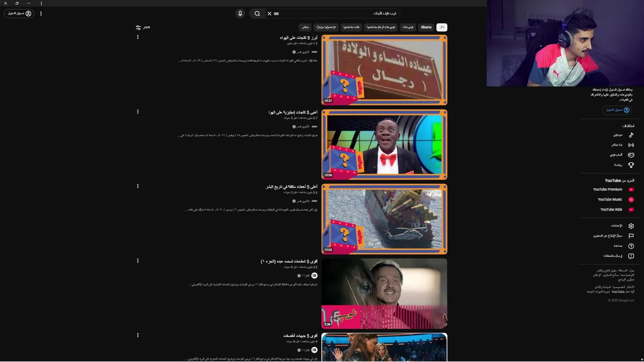Open the Help question-mark icon

(x=631, y=246)
